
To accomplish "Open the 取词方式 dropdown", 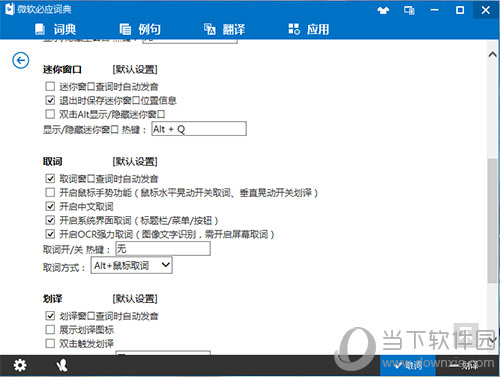I will click(x=132, y=265).
